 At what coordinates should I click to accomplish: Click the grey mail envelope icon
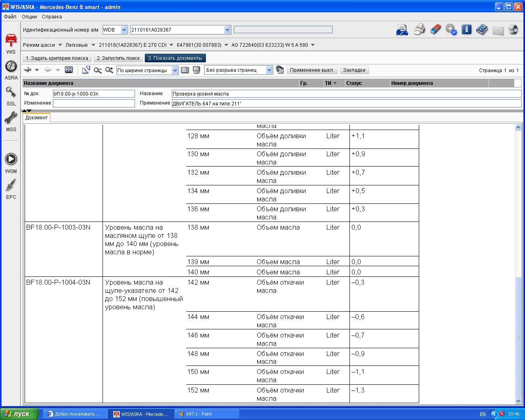[x=498, y=30]
